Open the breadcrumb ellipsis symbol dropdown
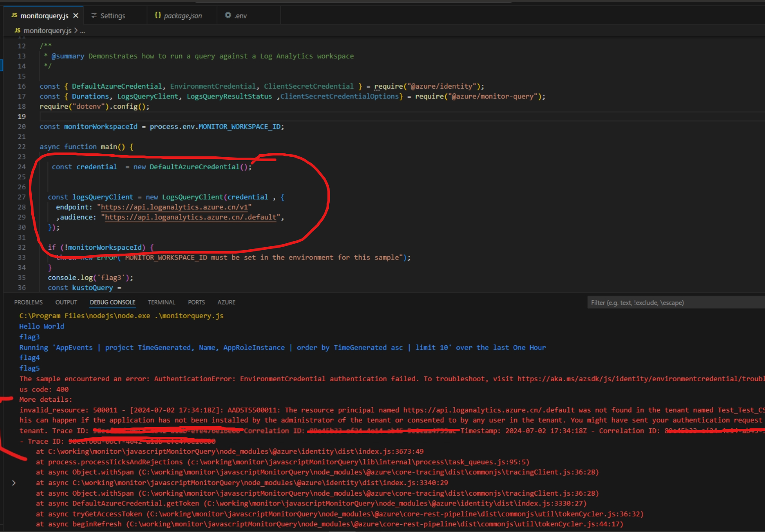Image resolution: width=765 pixels, height=532 pixels. coord(82,31)
